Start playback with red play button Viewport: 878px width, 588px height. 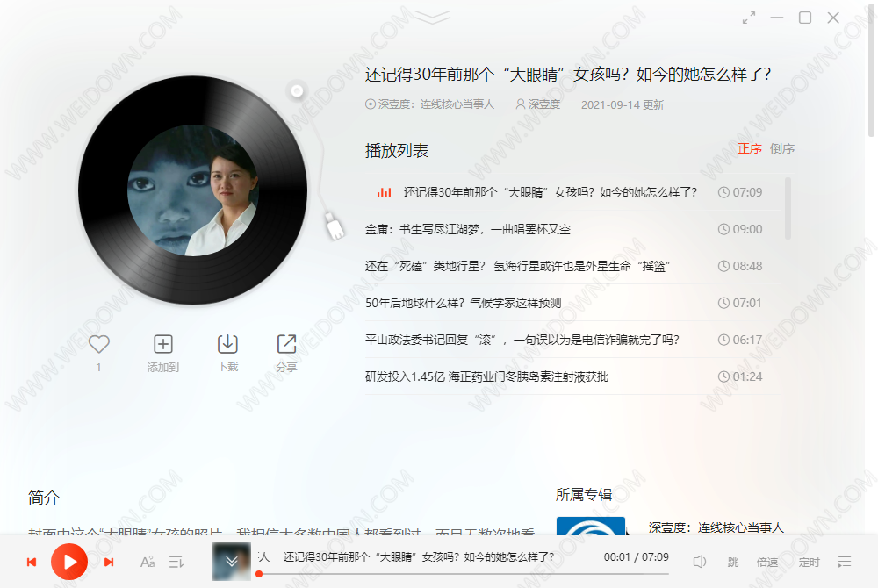coord(69,562)
